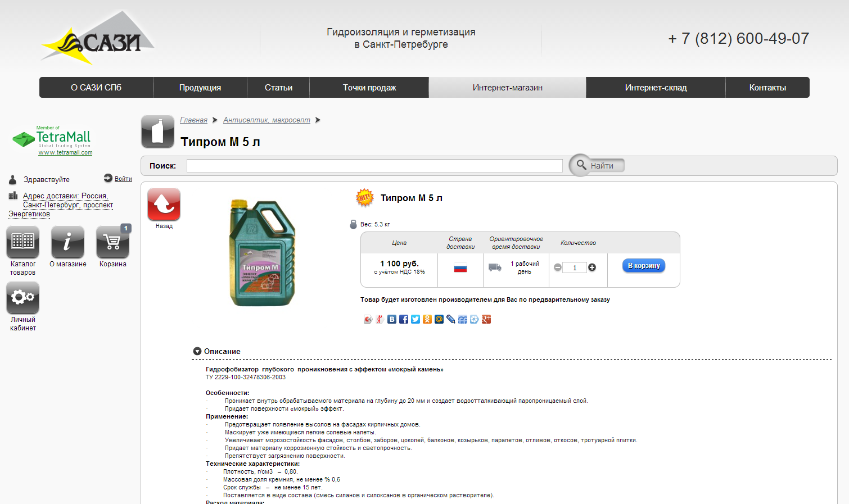
Task: Follow the Антисептик, макросепт breadcrumb
Action: (267, 120)
